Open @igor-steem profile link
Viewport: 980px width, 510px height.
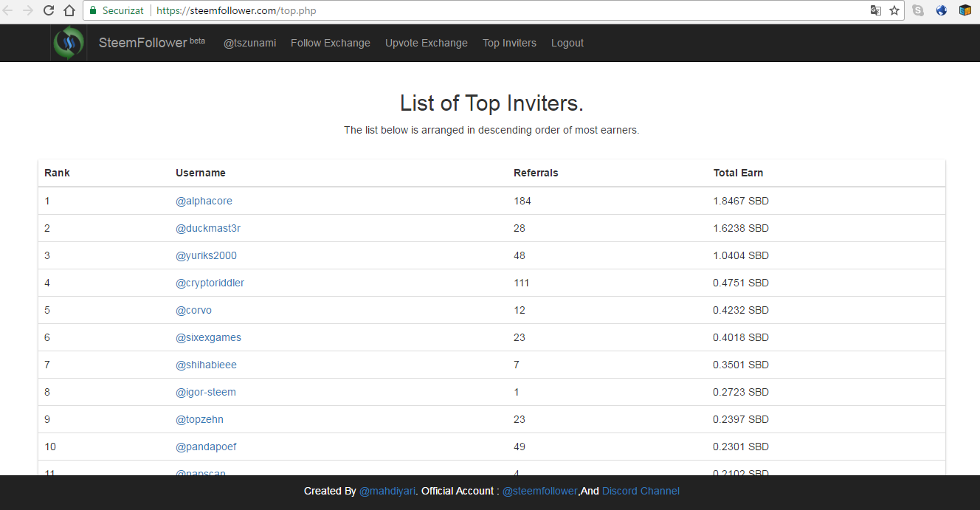pyautogui.click(x=206, y=392)
